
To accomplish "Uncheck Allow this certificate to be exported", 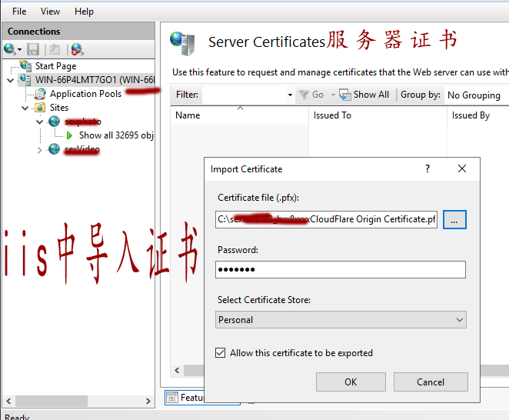I will point(221,353).
